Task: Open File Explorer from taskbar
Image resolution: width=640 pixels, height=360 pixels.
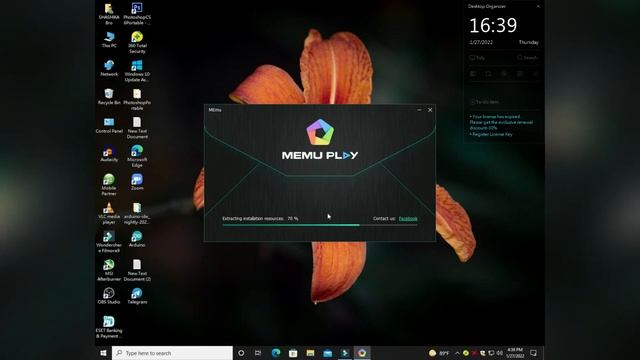Action: (310, 353)
